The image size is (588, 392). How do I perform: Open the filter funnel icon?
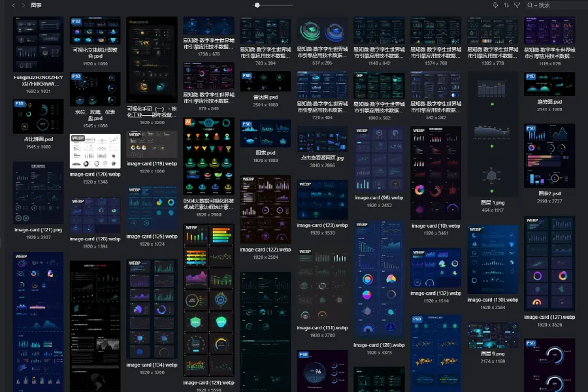tap(517, 5)
